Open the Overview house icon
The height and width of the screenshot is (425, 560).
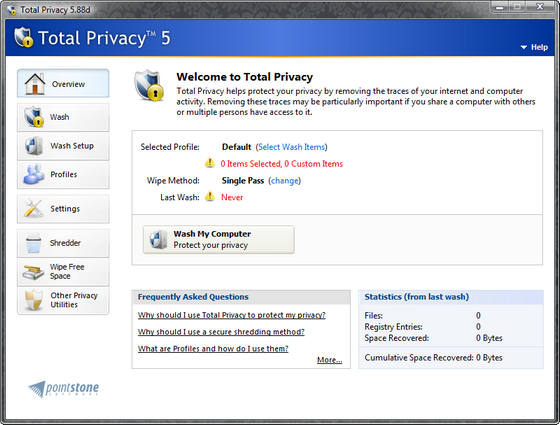tap(35, 84)
